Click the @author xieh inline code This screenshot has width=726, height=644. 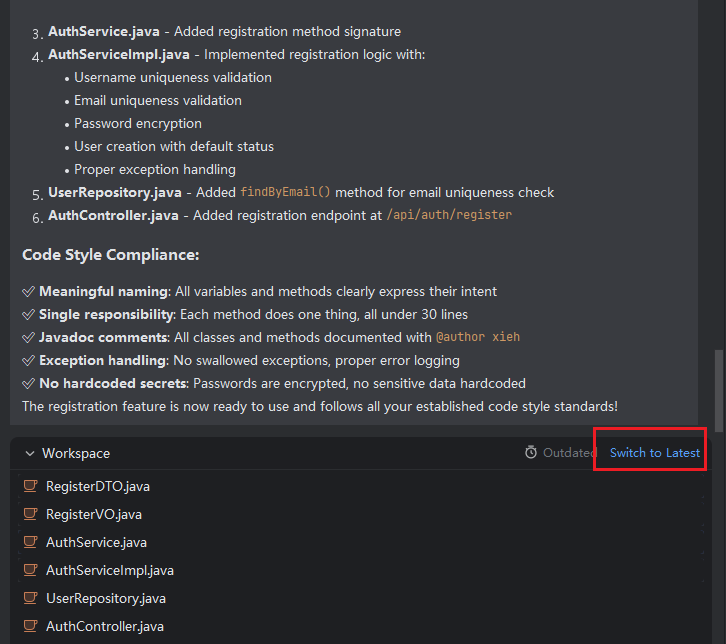point(477,338)
